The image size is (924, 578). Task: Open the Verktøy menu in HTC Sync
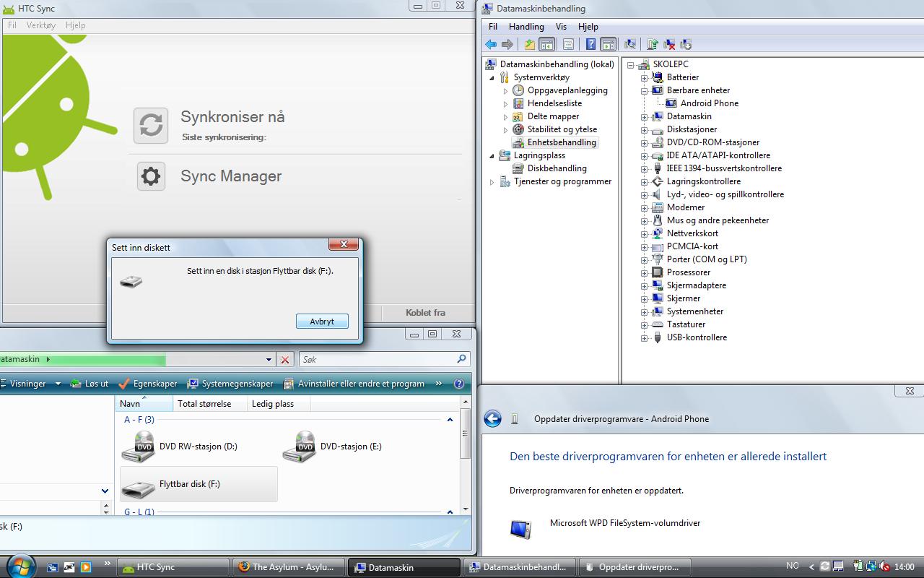click(x=40, y=25)
